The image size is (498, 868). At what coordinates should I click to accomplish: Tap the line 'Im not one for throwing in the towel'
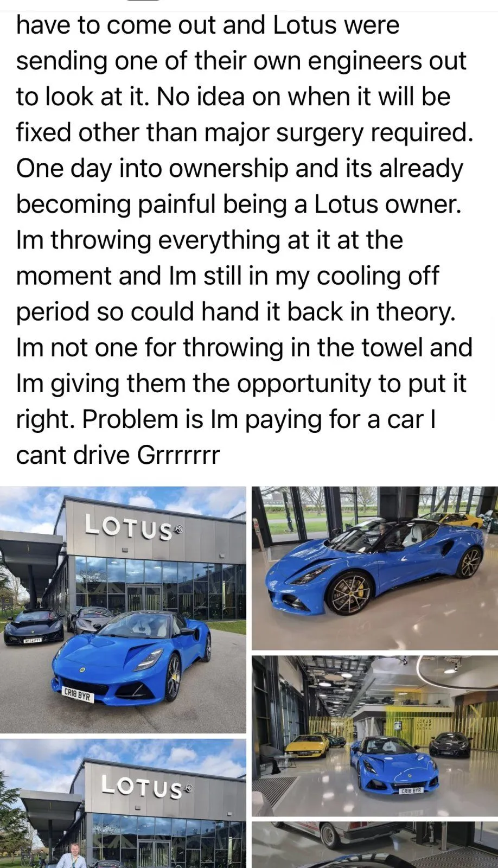[244, 347]
